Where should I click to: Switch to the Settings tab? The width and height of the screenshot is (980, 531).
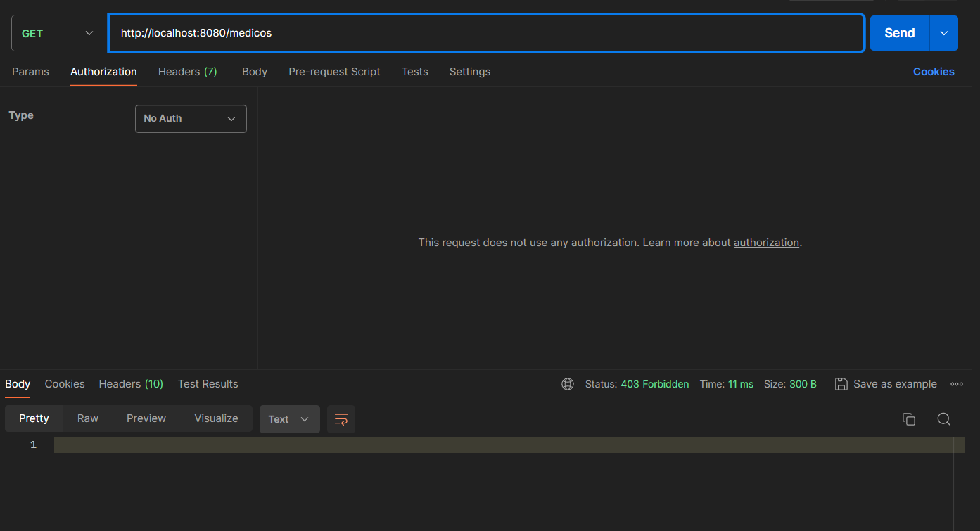coord(470,72)
